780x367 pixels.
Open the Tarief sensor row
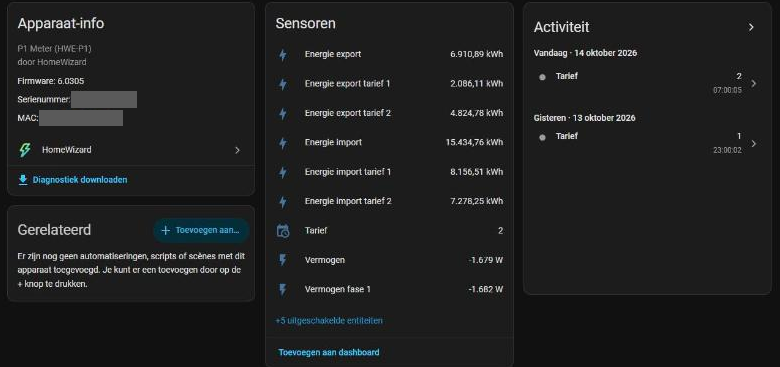(390, 231)
